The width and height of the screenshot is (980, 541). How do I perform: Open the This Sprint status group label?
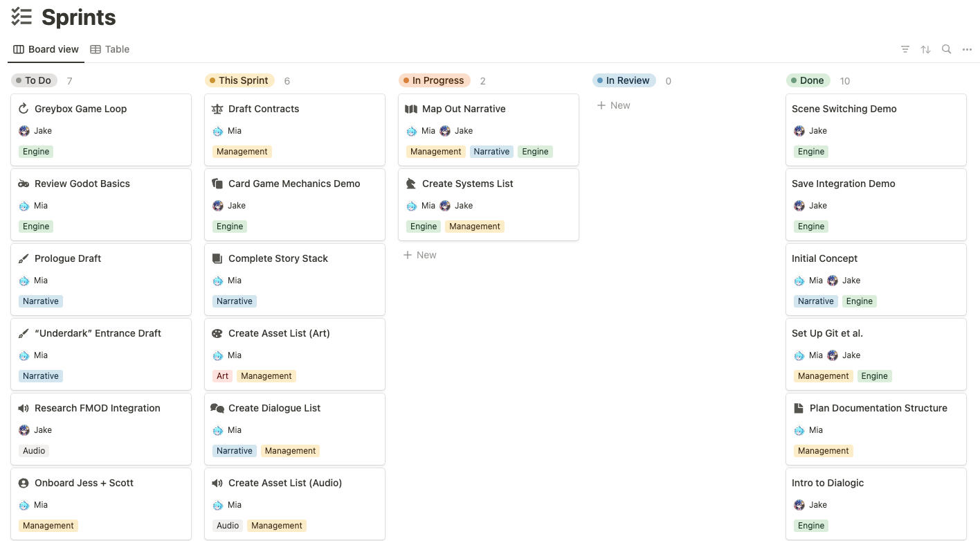(x=239, y=80)
